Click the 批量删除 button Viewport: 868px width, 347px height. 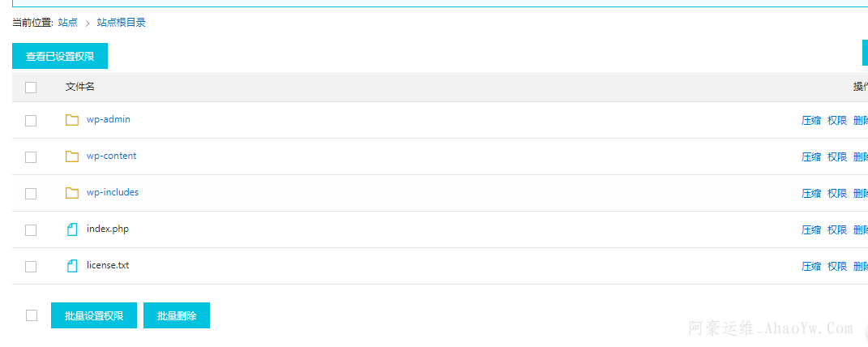click(177, 315)
